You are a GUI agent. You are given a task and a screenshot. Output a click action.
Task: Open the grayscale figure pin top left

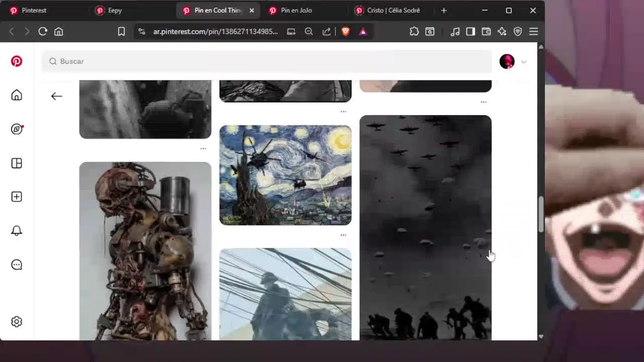tap(145, 109)
